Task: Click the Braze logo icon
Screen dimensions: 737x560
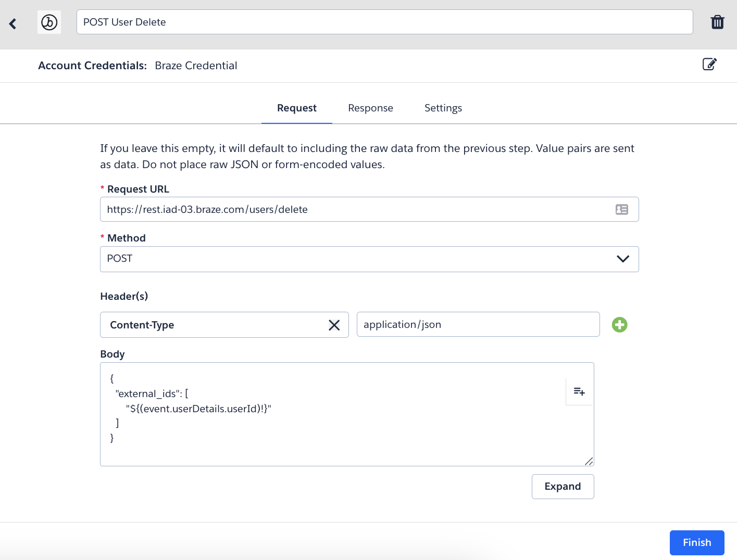Action: coord(49,22)
